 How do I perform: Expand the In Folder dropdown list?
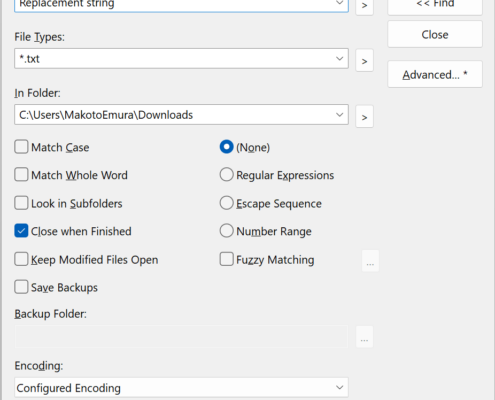(x=339, y=115)
